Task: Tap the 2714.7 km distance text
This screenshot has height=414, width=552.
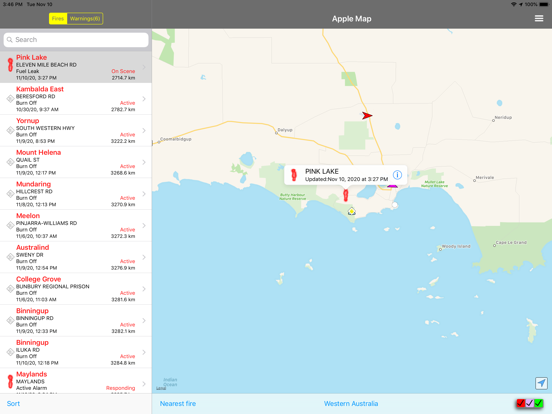Action: (x=123, y=78)
